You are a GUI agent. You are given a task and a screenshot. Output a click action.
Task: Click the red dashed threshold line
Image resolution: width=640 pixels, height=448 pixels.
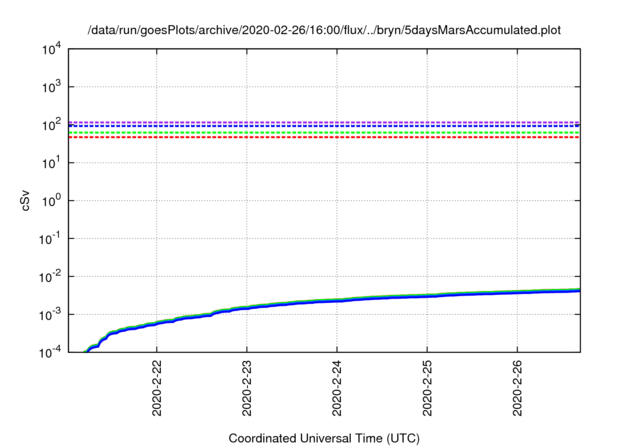coord(324,138)
